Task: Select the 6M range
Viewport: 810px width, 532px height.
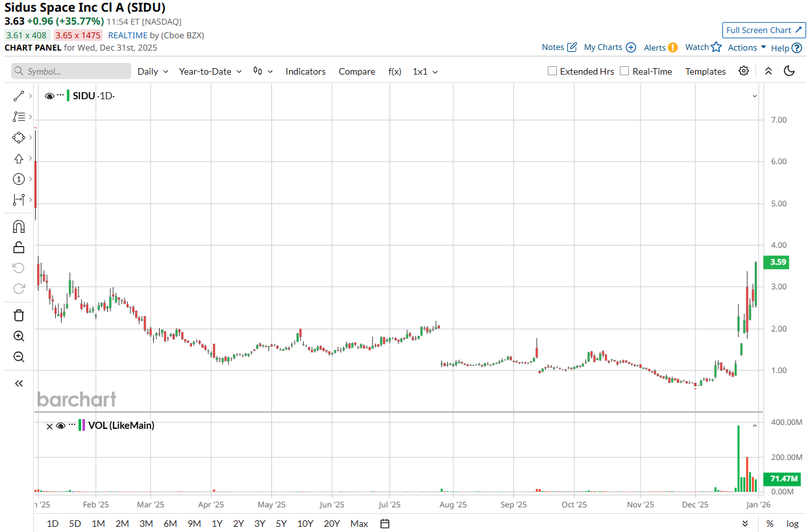Action: (x=170, y=524)
